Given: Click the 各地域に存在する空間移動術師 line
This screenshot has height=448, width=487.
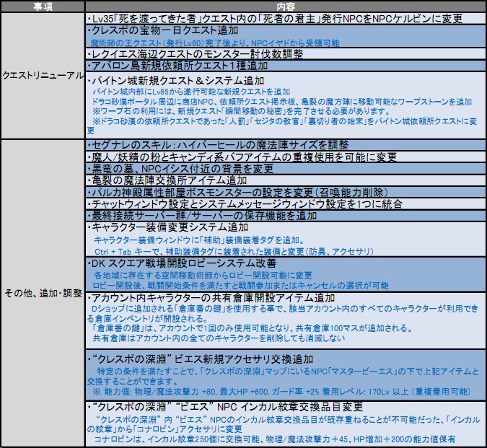Looking at the screenshot, I should click(203, 276).
